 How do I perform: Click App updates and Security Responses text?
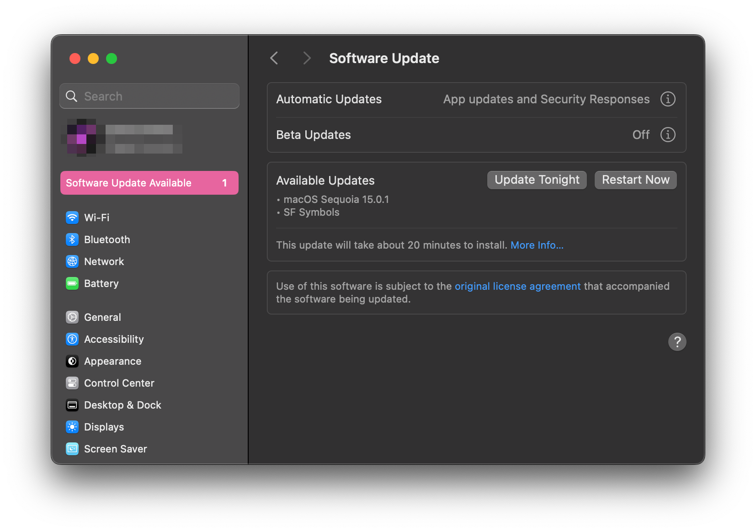(x=546, y=99)
